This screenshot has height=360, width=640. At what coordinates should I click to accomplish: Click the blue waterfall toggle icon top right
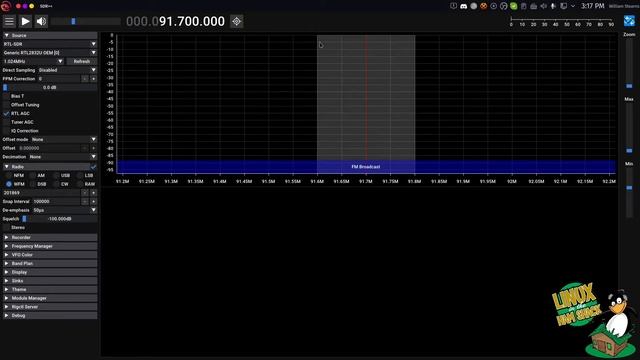pos(629,21)
